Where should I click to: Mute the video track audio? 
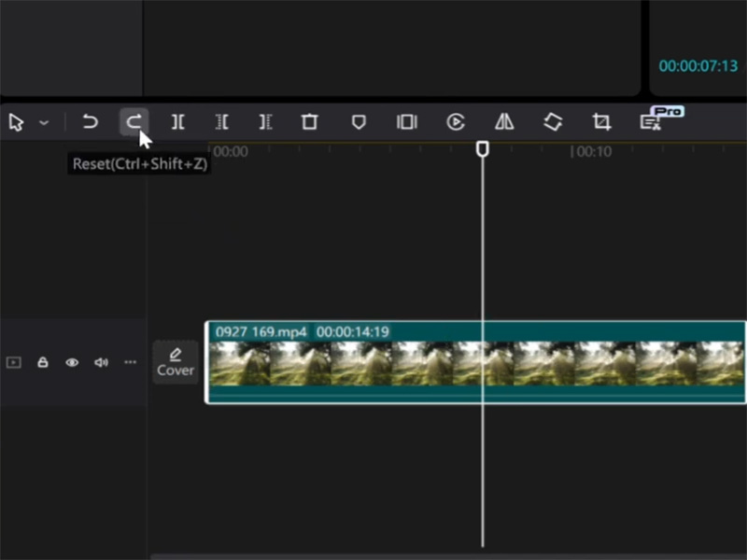(101, 363)
